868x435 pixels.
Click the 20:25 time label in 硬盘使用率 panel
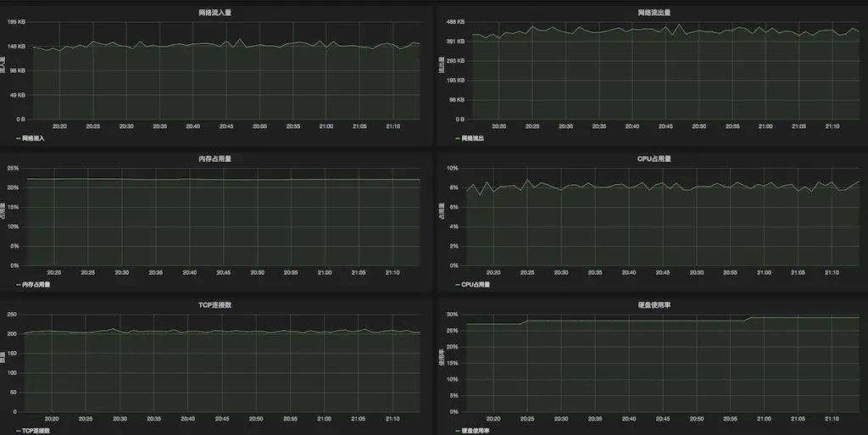(x=527, y=419)
